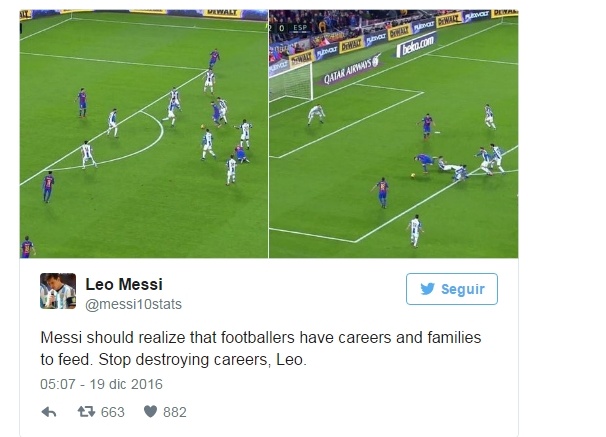Open the left match photo
This screenshot has height=437, width=606.
[142, 134]
